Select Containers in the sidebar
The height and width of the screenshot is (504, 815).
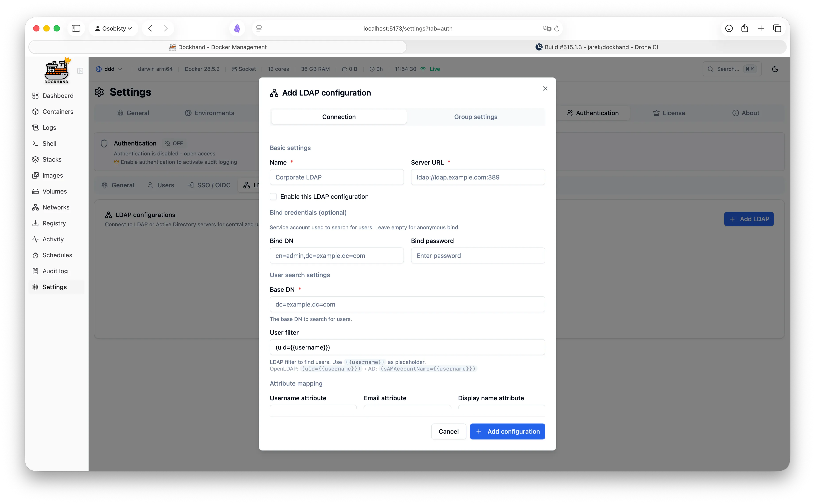(x=58, y=111)
